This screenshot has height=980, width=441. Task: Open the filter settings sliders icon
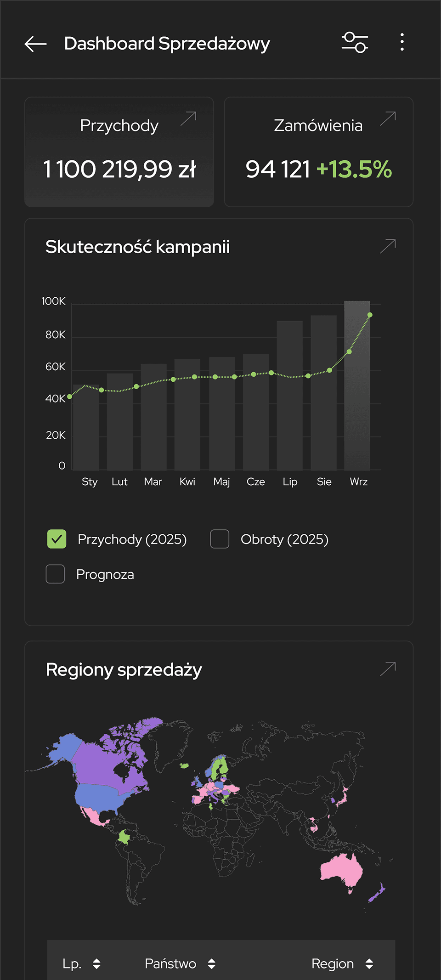pos(355,43)
